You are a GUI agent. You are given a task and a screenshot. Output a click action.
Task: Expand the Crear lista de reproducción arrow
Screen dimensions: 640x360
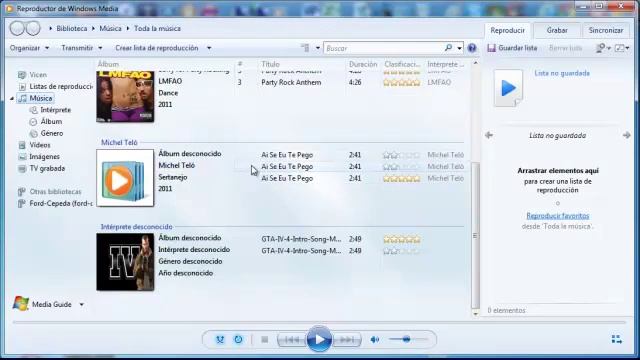pos(209,48)
